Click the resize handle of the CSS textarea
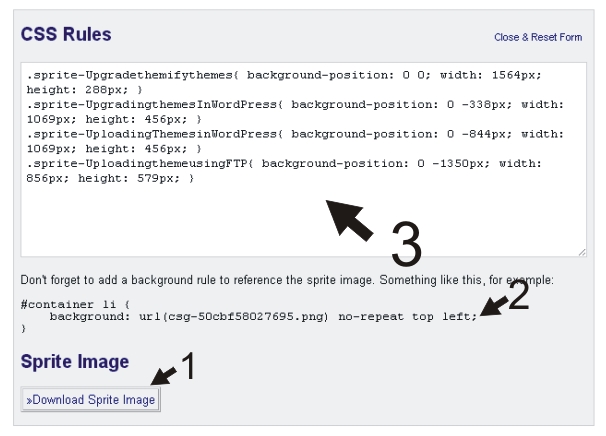The image size is (606, 436). click(x=580, y=251)
